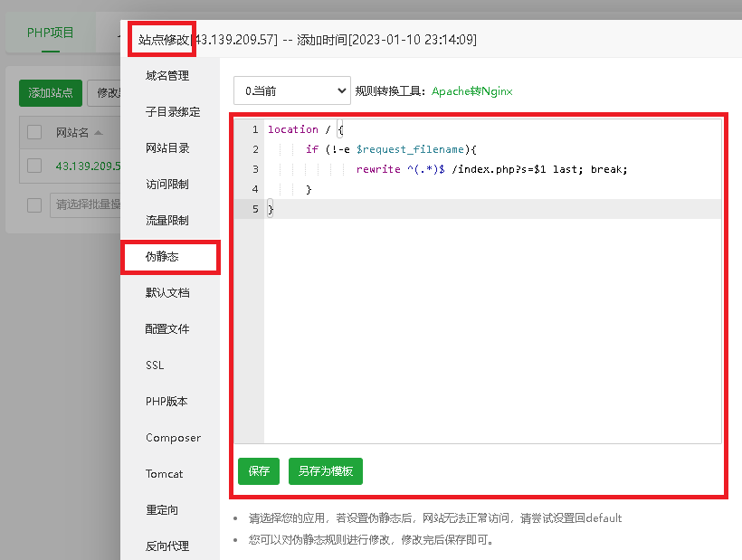
Task: Select the 伪静态 menu item
Action: [x=170, y=257]
